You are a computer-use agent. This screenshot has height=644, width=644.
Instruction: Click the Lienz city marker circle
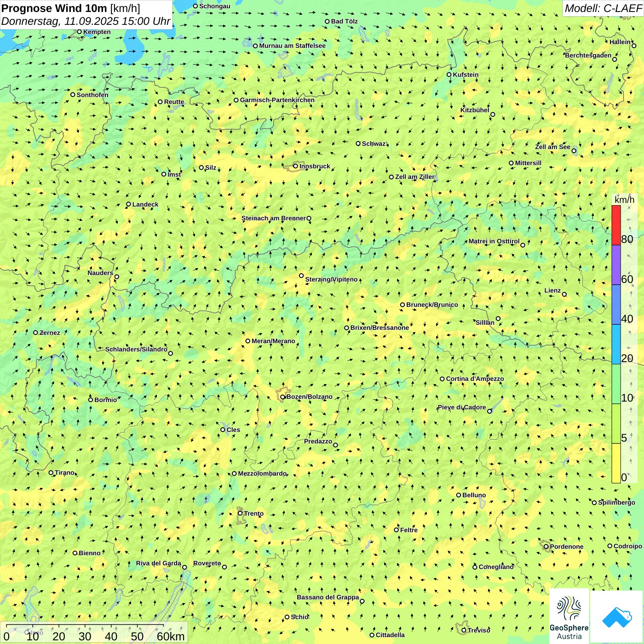564,294
